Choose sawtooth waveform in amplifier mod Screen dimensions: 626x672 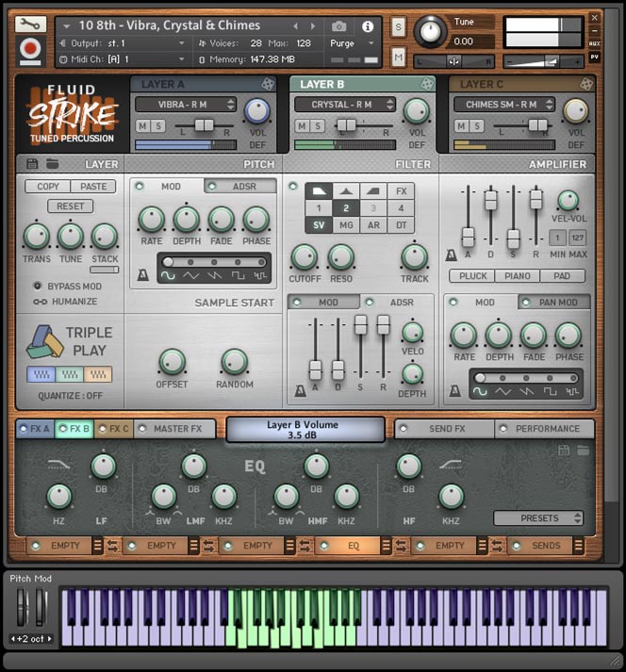click(526, 391)
